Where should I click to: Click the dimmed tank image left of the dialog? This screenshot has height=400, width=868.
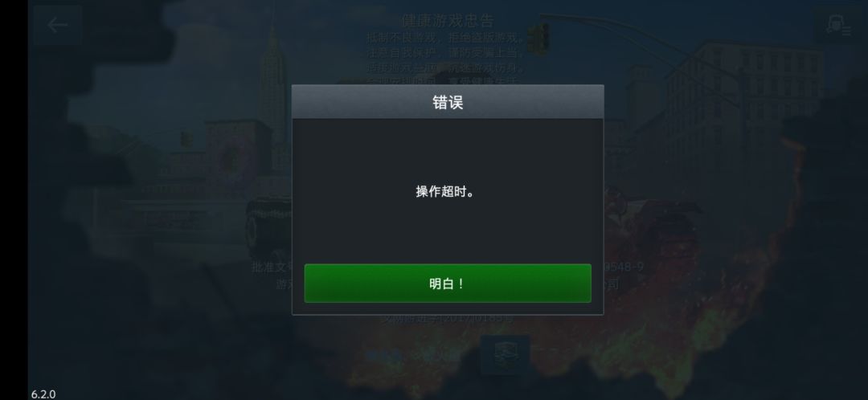pyautogui.click(x=268, y=218)
